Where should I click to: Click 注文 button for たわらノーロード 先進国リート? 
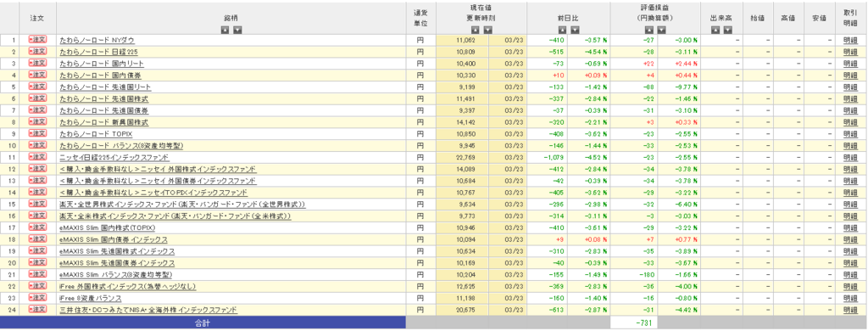pos(37,87)
